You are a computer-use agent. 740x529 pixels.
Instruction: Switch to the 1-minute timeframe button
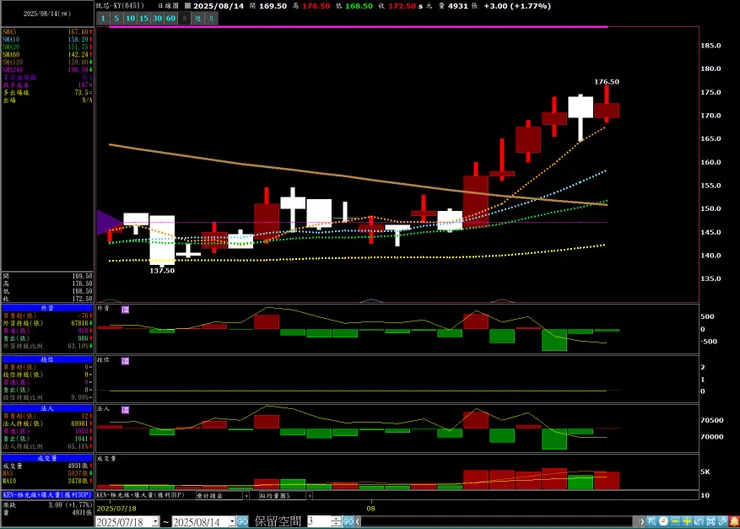pos(103,18)
